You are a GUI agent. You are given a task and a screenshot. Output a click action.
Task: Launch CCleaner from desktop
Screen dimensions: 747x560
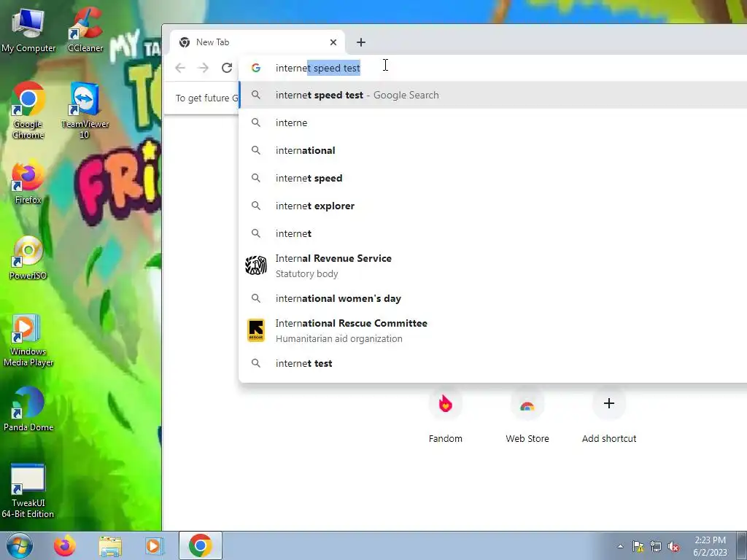[85, 30]
